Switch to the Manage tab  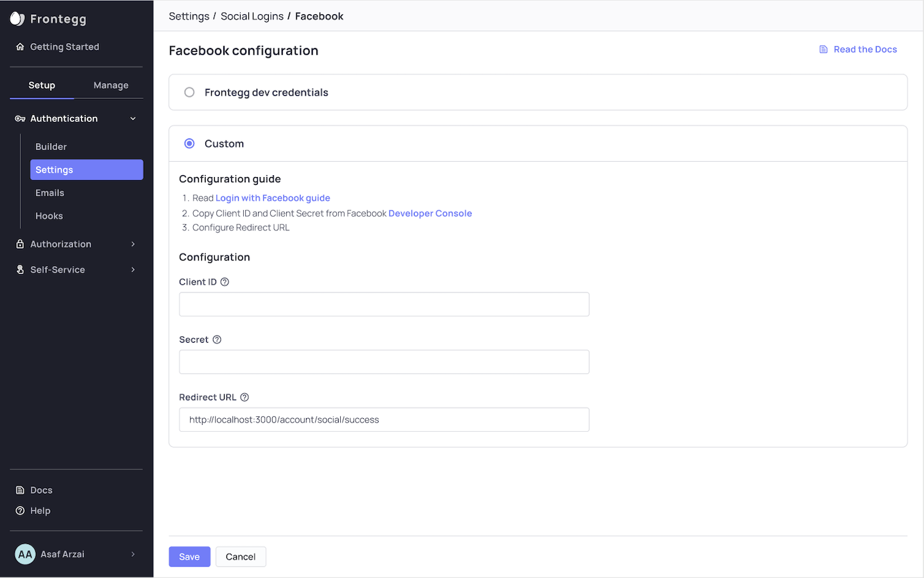click(x=111, y=85)
